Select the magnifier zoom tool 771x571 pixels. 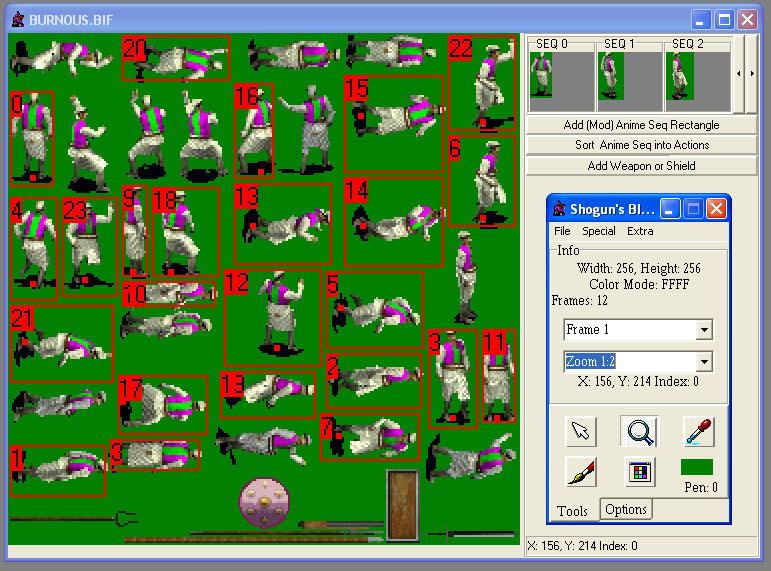(x=640, y=431)
